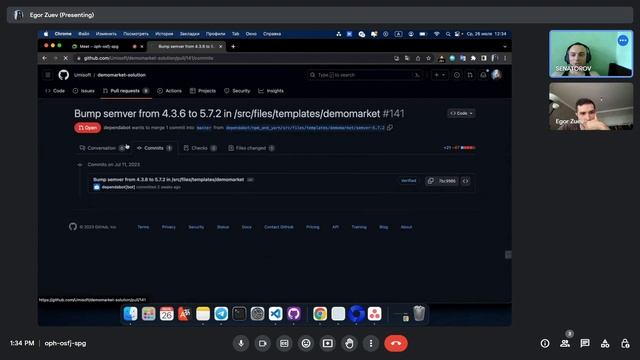Open the demomarket-solution repository link
Image resolution: width=640 pixels, height=360 pixels.
point(121,75)
